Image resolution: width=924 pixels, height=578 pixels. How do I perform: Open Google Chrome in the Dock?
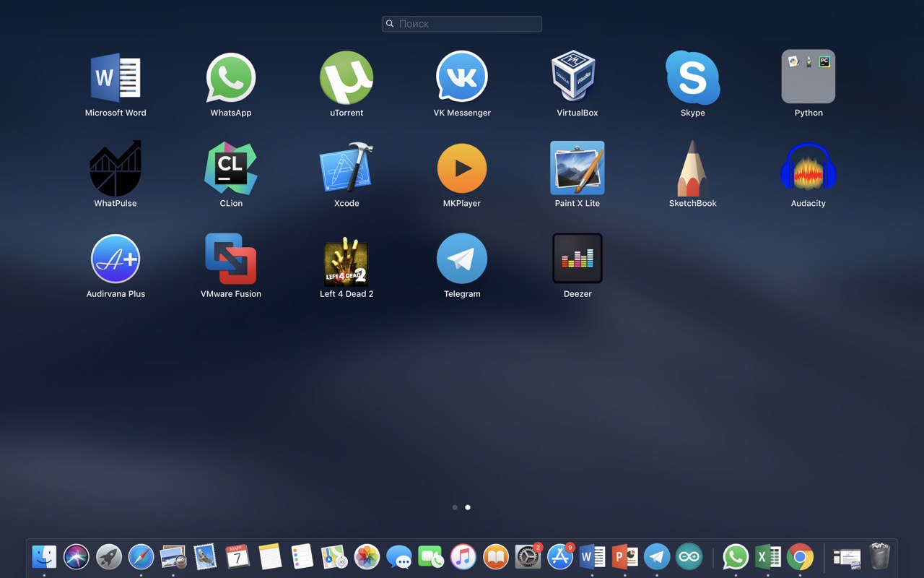(x=801, y=556)
